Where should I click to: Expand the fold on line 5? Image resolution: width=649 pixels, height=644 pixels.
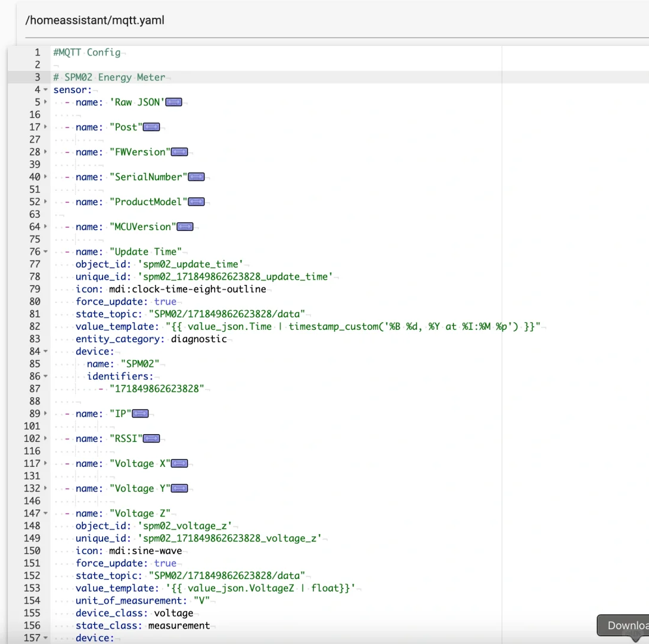(45, 103)
